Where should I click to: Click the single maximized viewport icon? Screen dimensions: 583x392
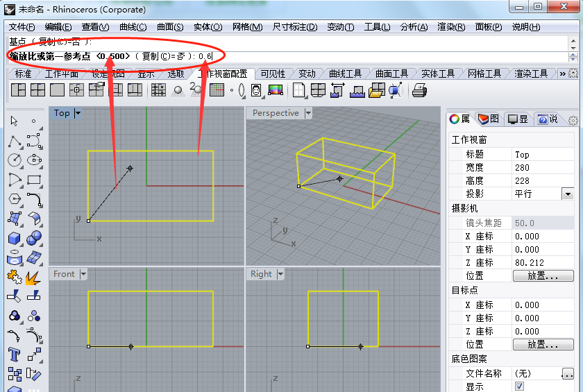pos(57,90)
